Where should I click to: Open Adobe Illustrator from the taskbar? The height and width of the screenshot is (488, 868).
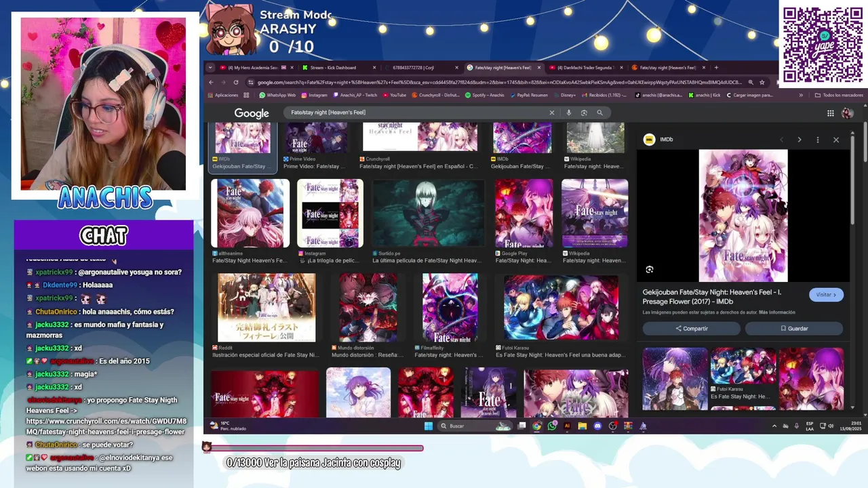(x=567, y=426)
